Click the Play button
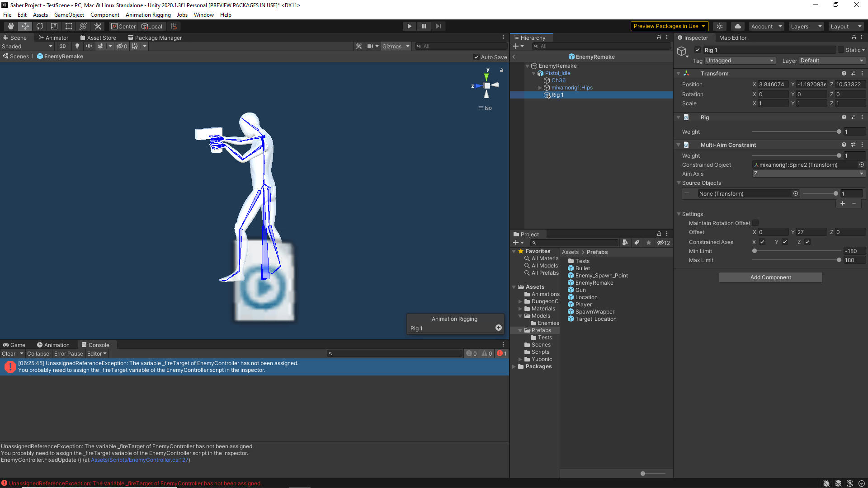The height and width of the screenshot is (488, 868). pos(409,26)
